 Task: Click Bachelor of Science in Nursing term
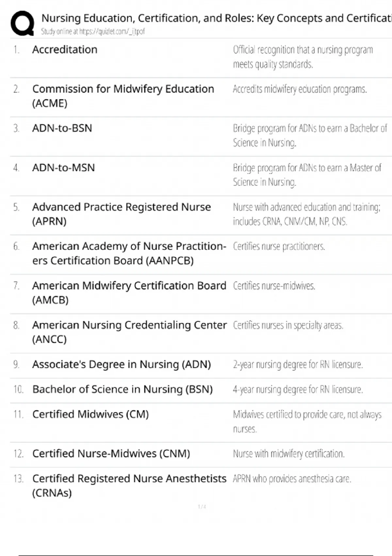pyautogui.click(x=122, y=389)
